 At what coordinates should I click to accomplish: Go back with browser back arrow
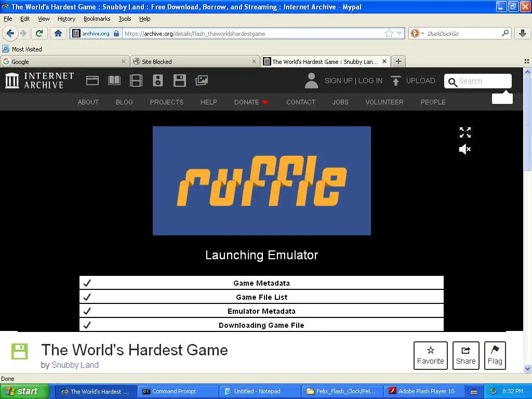(x=10, y=33)
